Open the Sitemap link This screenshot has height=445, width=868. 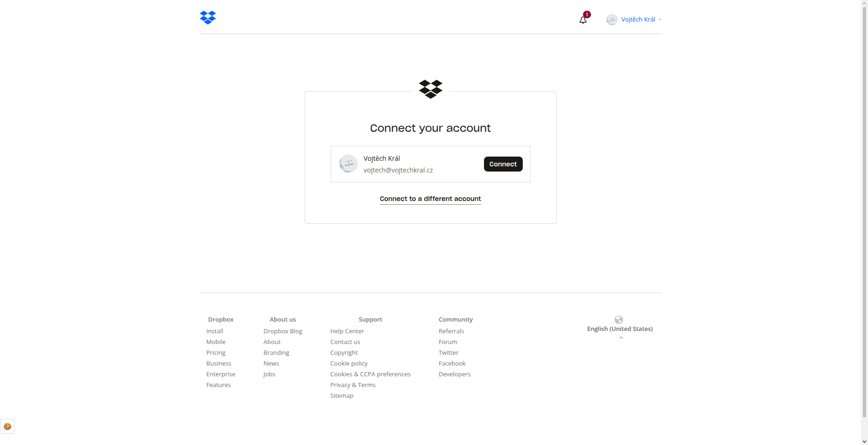click(x=342, y=395)
